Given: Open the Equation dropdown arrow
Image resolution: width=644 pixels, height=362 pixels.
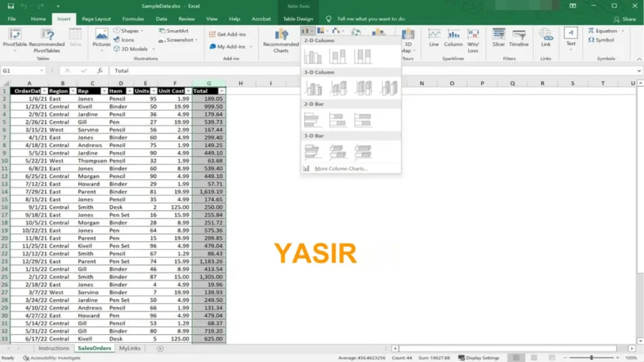Looking at the screenshot, I should click(x=623, y=31).
